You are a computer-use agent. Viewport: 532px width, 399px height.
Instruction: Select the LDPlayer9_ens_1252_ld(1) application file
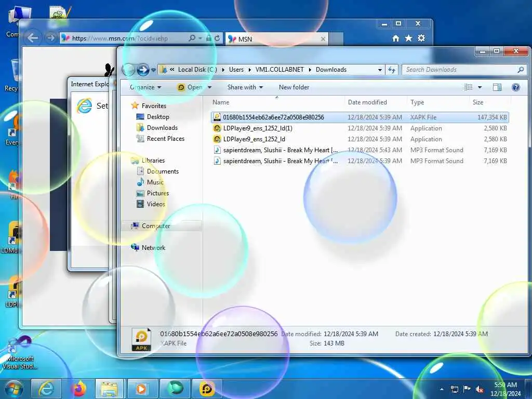360,128
